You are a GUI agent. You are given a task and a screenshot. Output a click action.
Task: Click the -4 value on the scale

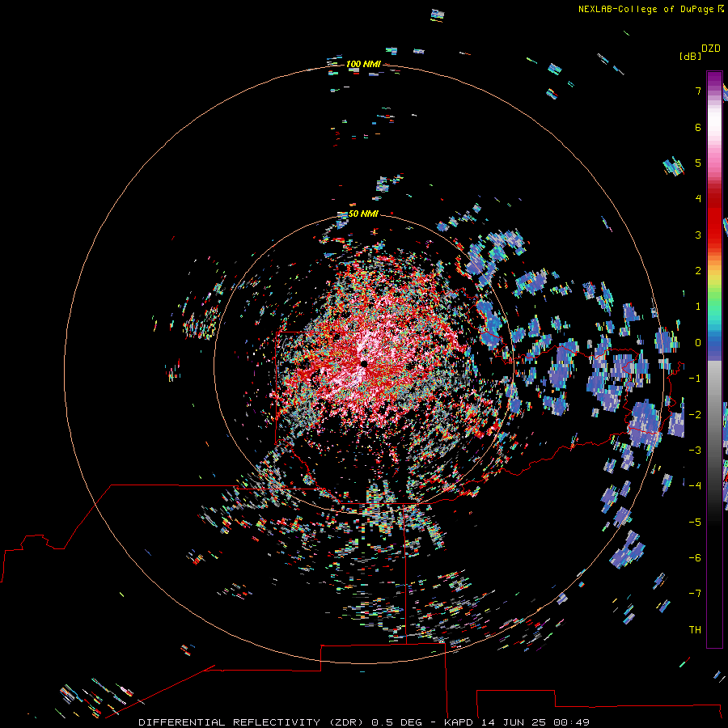695,486
